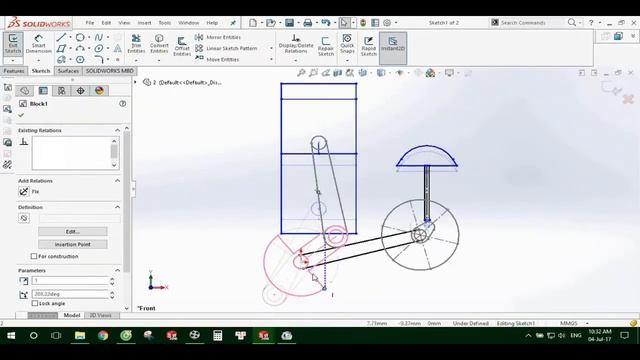Image resolution: width=640 pixels, height=360 pixels.
Task: Toggle the Rapid Sketch tool
Action: 369,46
